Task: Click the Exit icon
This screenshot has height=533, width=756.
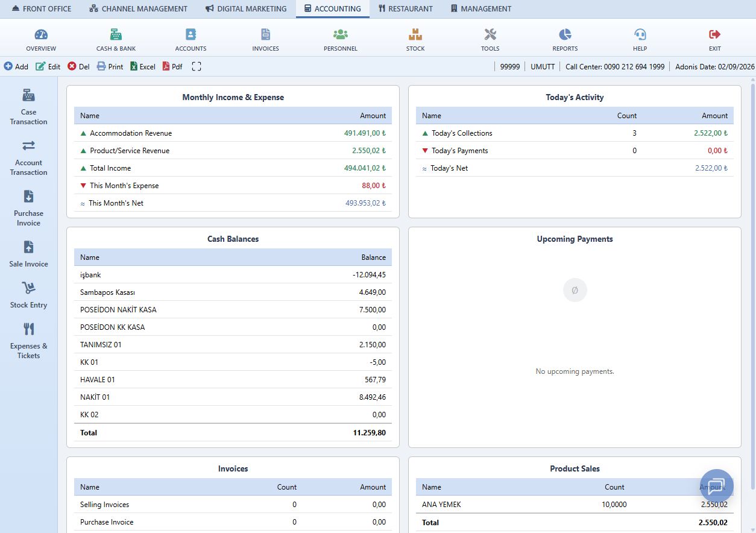Action: pyautogui.click(x=715, y=40)
